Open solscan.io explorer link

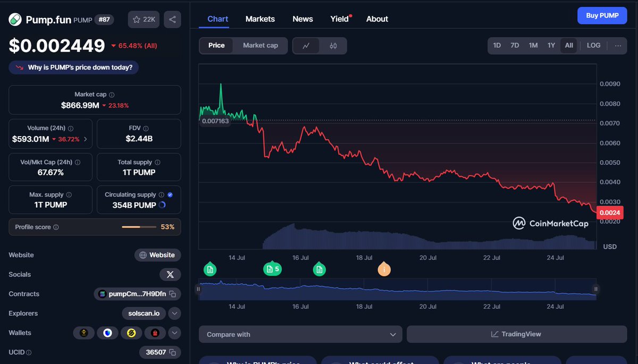(x=144, y=314)
